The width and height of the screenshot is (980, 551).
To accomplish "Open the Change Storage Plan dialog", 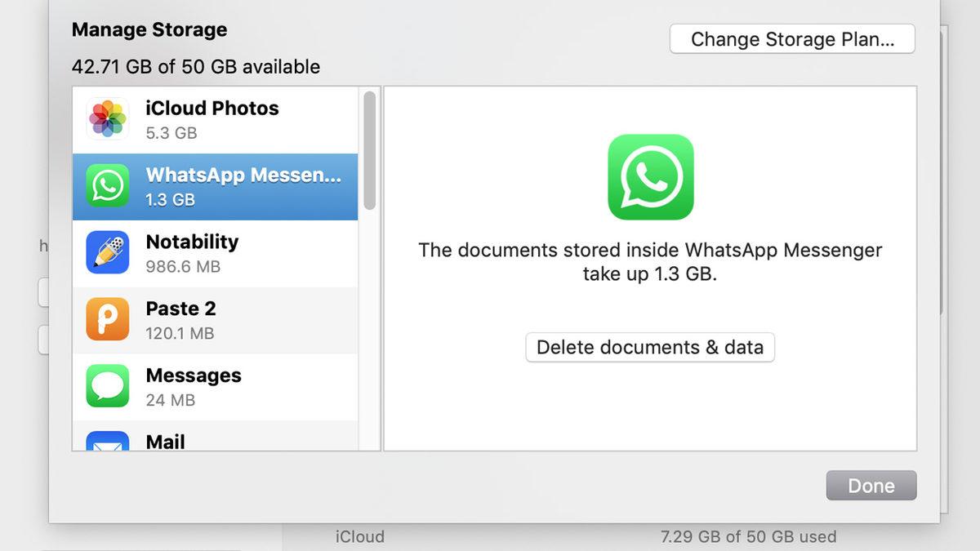I will [791, 38].
